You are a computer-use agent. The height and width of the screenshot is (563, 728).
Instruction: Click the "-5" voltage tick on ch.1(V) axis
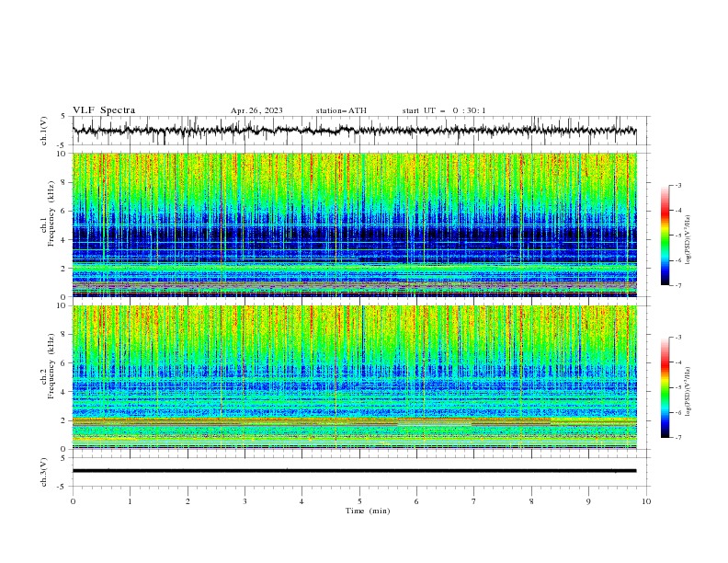(62, 145)
